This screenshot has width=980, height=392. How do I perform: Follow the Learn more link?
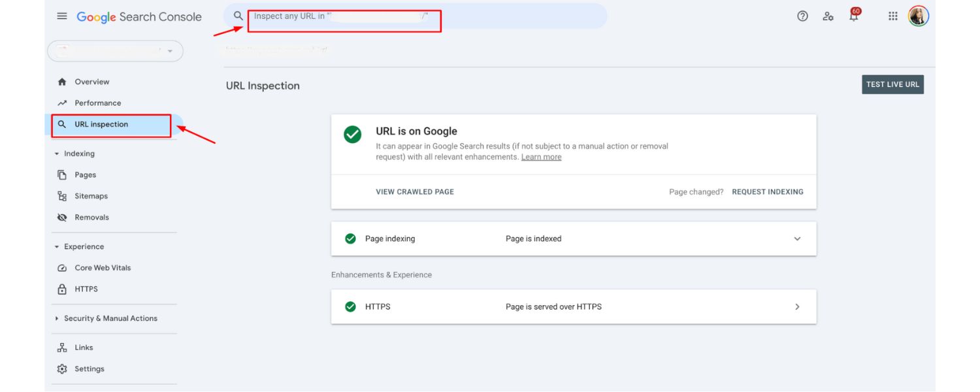tap(541, 157)
